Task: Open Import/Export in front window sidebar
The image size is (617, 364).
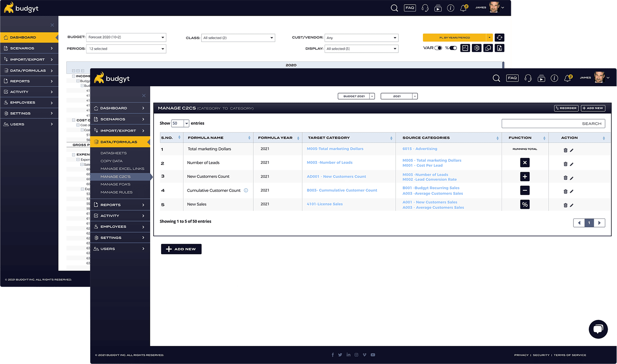Action: click(120, 130)
